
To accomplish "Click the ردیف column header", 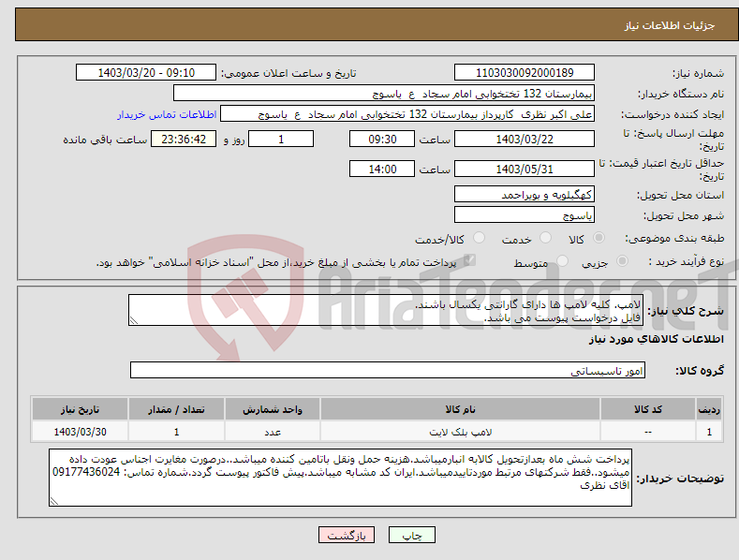I will coord(709,409).
